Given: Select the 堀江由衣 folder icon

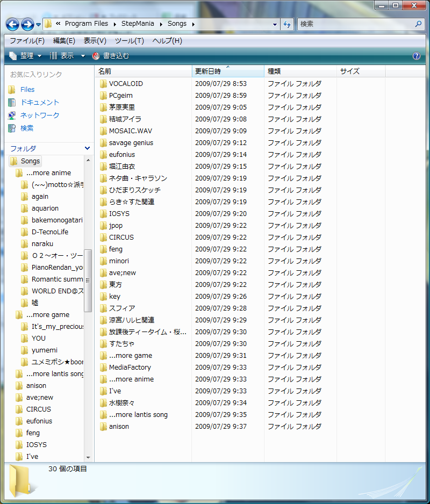Looking at the screenshot, I should [103, 167].
